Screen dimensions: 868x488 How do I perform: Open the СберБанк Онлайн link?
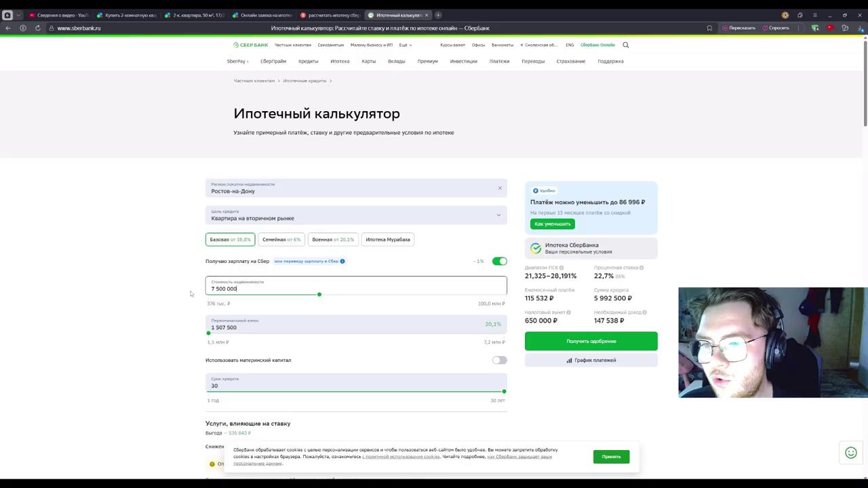(x=597, y=45)
